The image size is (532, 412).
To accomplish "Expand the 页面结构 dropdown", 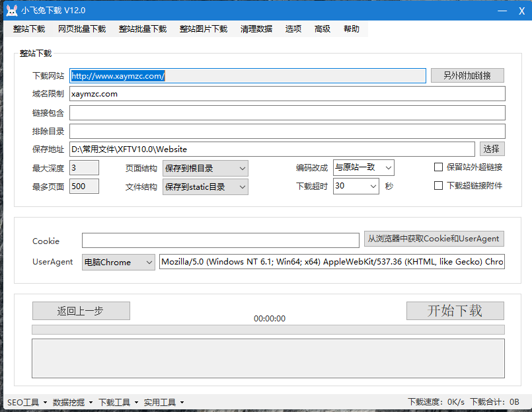I will tap(205, 169).
